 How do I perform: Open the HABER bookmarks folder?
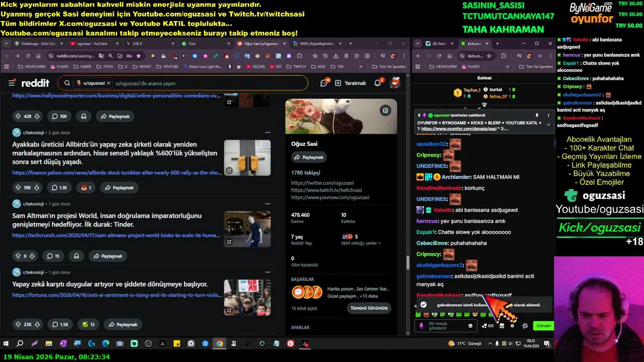(x=82, y=66)
